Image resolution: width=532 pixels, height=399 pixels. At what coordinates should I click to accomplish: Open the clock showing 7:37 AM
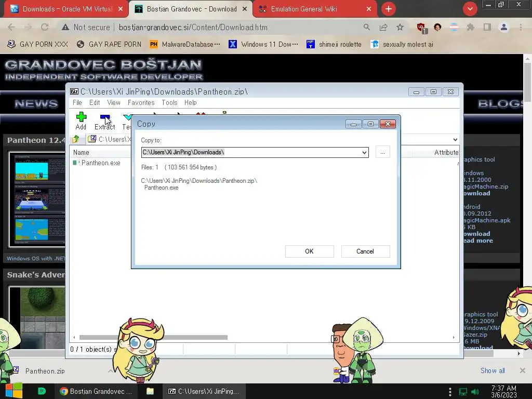(504, 392)
